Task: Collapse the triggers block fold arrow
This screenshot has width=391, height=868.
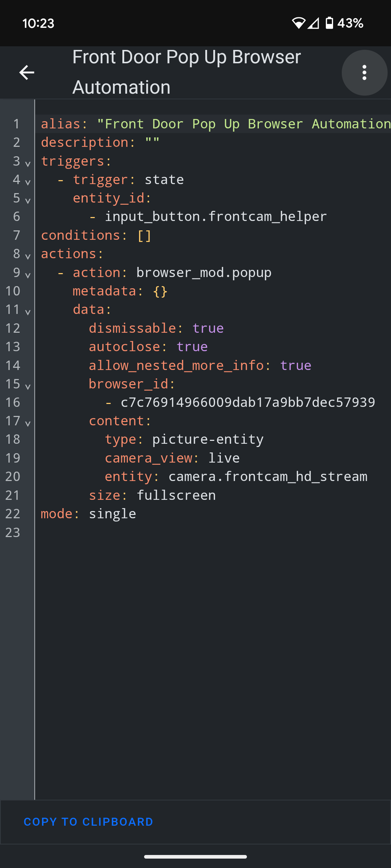Action: coord(28,163)
